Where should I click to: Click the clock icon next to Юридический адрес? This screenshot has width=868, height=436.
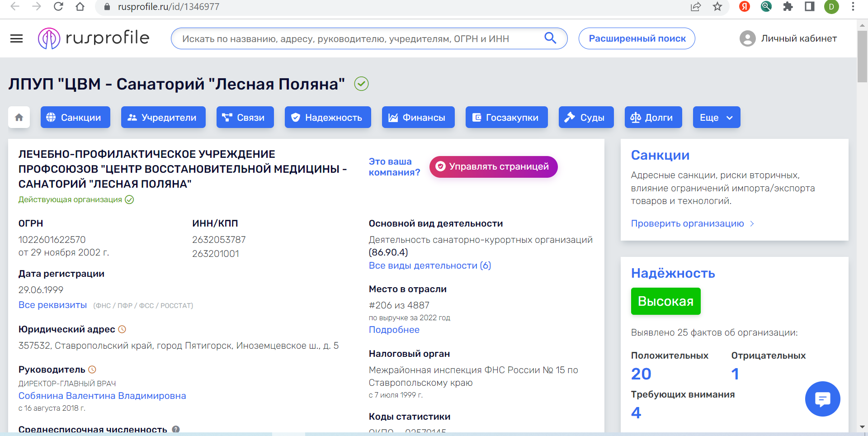coord(122,329)
